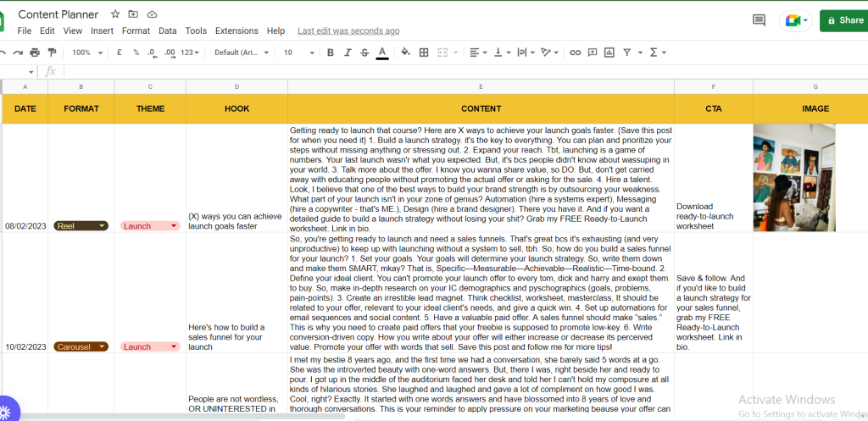Open the zoom 100% dropdown
Viewport: 868px width, 421px height.
[87, 53]
